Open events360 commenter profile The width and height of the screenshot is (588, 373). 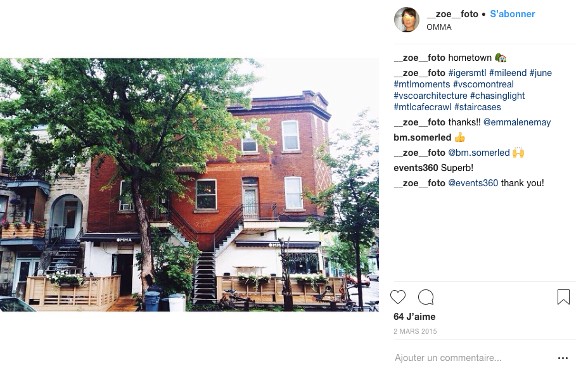416,168
